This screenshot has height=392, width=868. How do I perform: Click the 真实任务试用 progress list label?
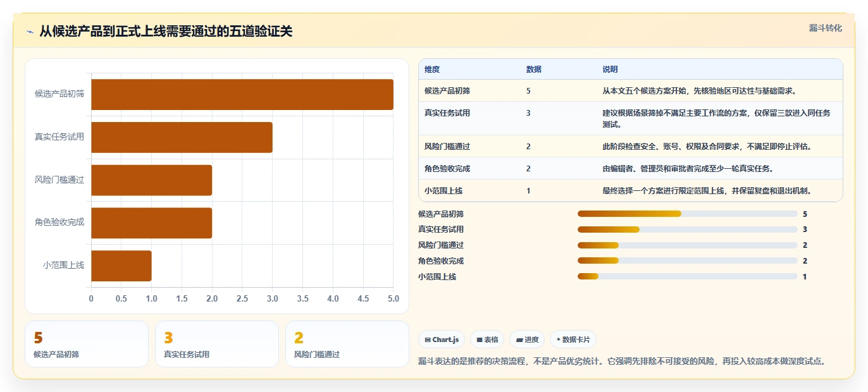click(x=441, y=230)
